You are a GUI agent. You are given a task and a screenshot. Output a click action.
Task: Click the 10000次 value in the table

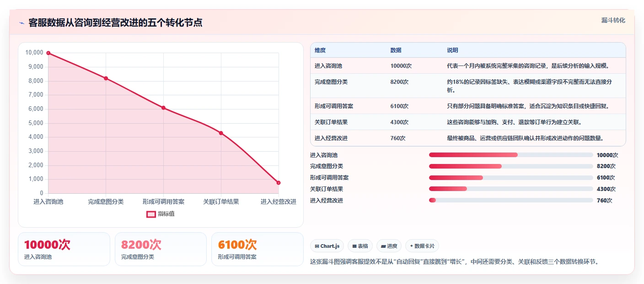401,66
